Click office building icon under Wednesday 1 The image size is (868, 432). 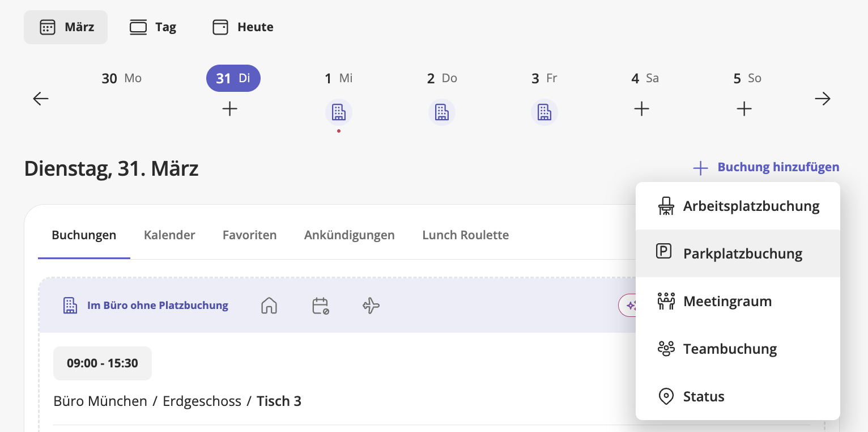coord(339,112)
